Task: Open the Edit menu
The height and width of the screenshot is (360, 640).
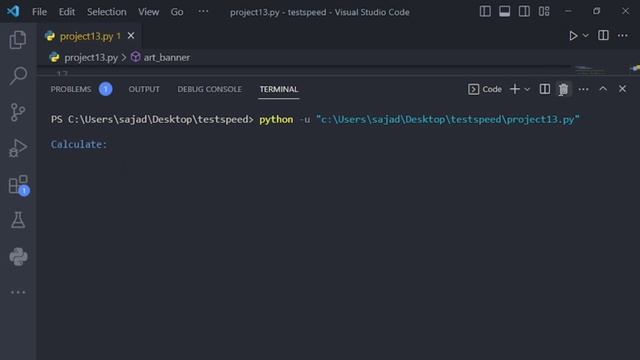Action: (x=67, y=12)
